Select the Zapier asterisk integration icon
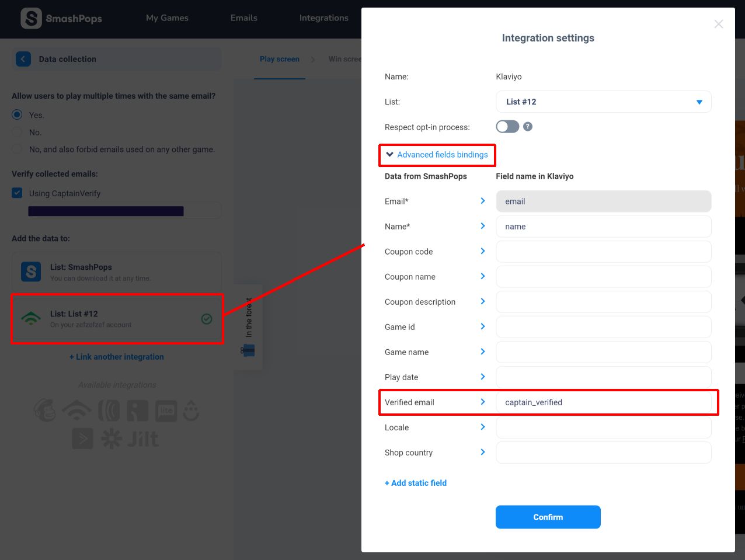 pos(112,439)
